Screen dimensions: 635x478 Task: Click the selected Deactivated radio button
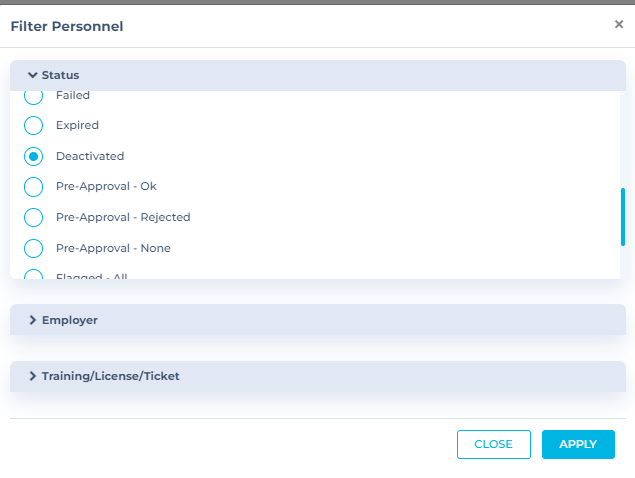pyautogui.click(x=33, y=156)
